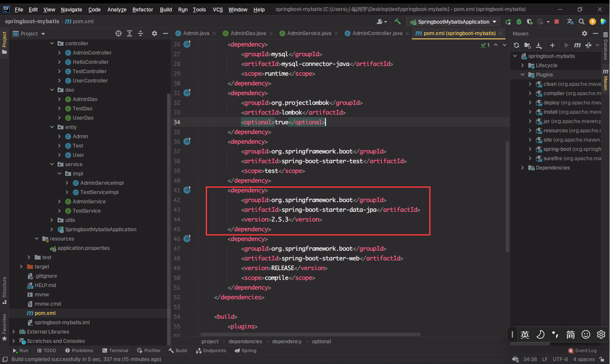
Task: Click the Build project hammer icon
Action: tap(397, 22)
